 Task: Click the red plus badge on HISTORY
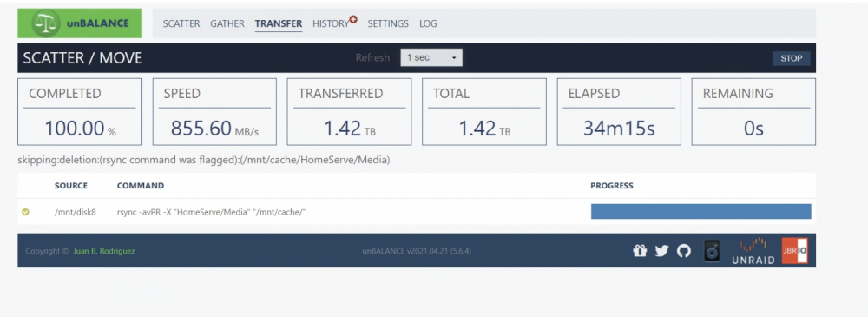click(353, 19)
